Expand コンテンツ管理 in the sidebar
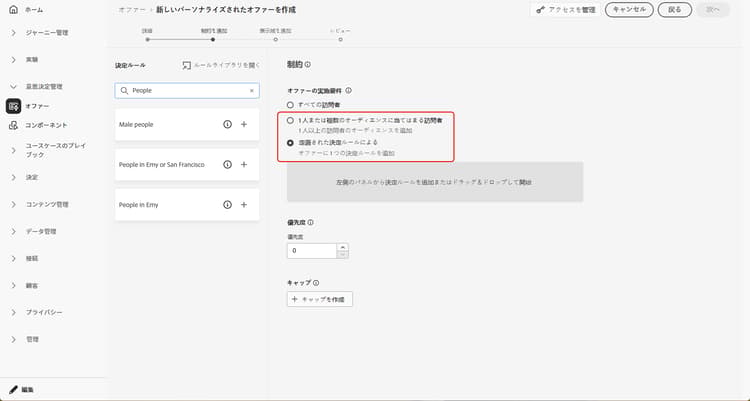Image resolution: width=750 pixels, height=401 pixels. [x=13, y=204]
